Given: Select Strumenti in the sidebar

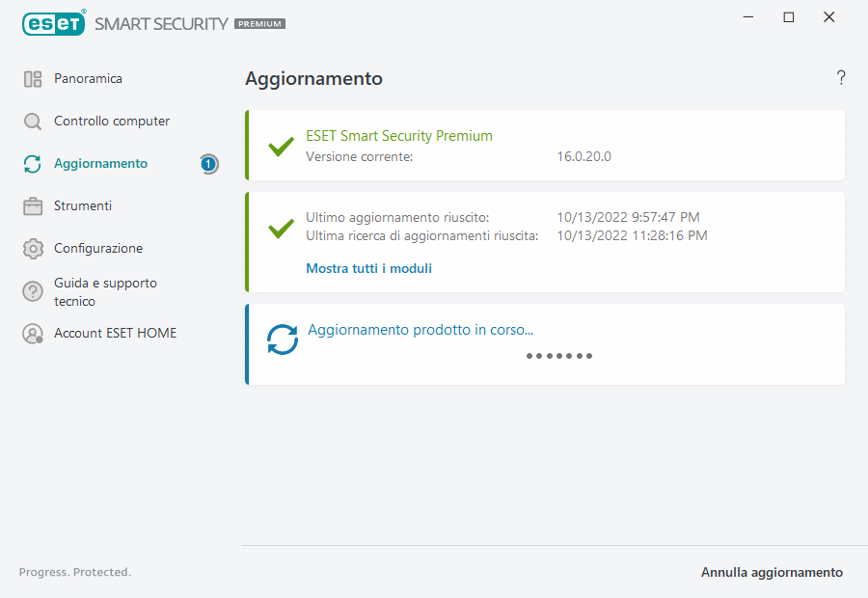Looking at the screenshot, I should (83, 206).
